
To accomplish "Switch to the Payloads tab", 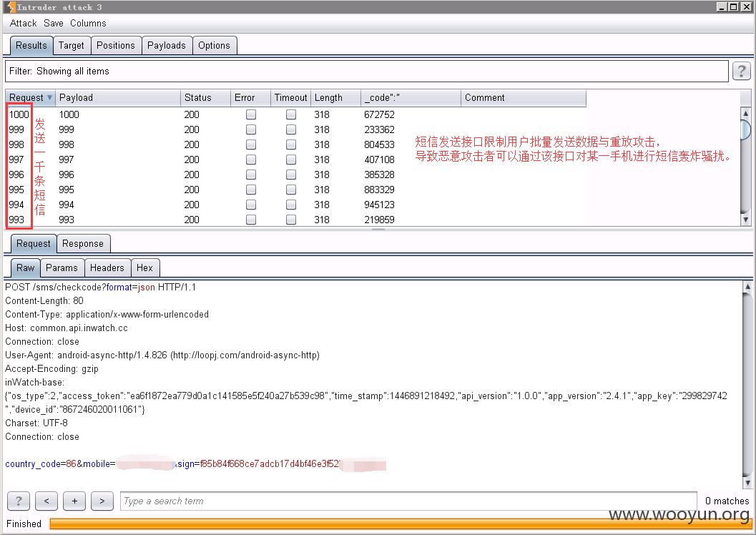I will point(167,45).
